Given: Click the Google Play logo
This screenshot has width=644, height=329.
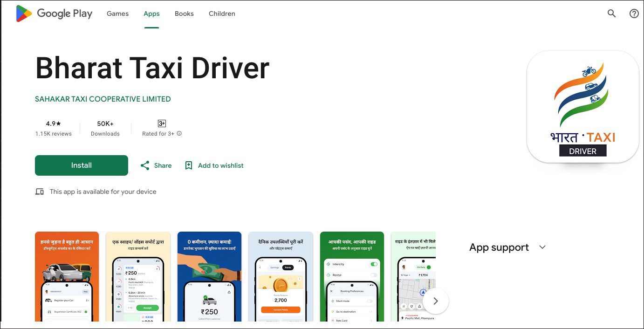Looking at the screenshot, I should coord(54,14).
